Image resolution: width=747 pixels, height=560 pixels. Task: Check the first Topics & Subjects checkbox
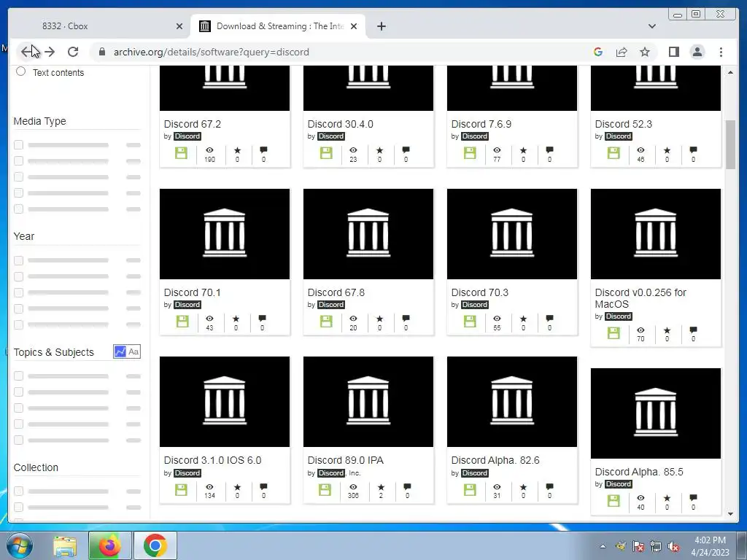18,376
